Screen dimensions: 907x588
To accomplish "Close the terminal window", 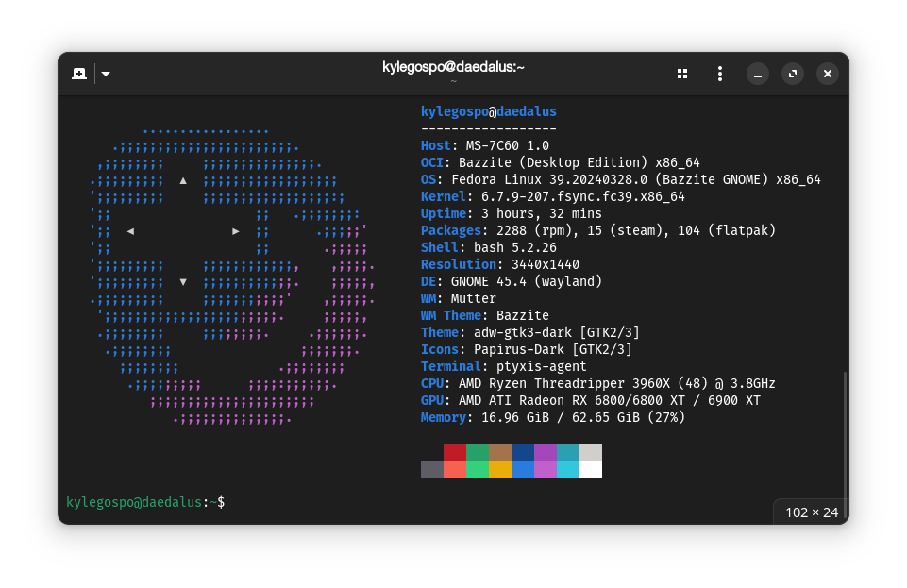I will point(828,74).
